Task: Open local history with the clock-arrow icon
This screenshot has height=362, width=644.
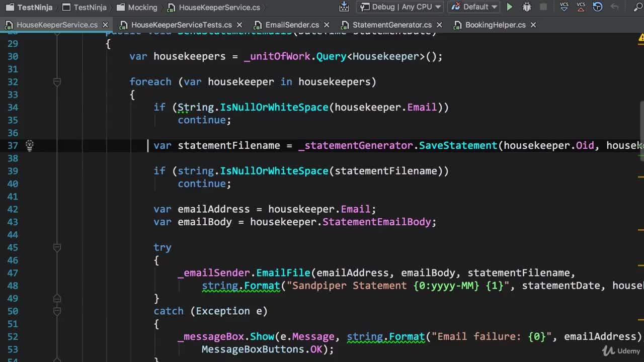Action: pos(598,7)
